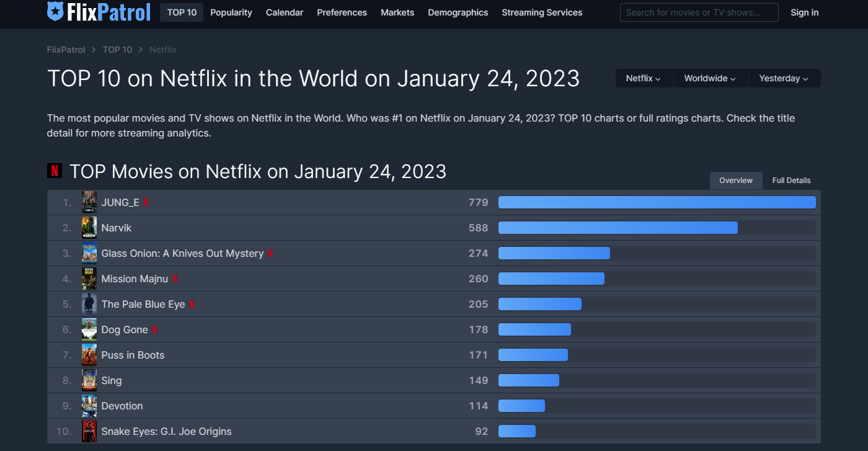Open the Calendar nav item

coord(285,12)
